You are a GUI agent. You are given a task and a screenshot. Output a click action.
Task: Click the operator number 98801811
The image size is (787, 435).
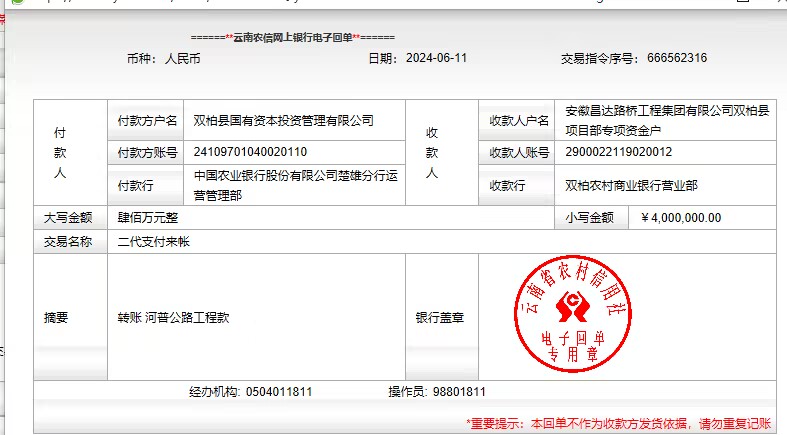[458, 391]
